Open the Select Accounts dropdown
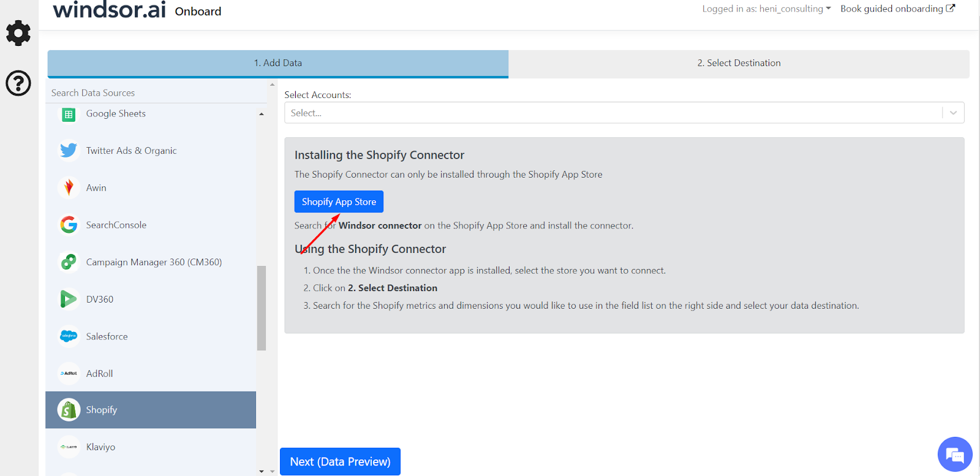This screenshot has height=476, width=980. coord(624,113)
